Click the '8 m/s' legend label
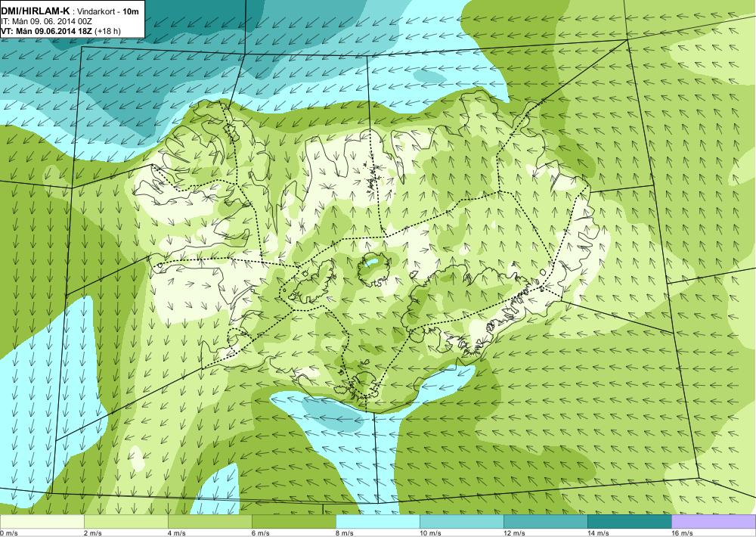756x537 pixels. (x=345, y=533)
